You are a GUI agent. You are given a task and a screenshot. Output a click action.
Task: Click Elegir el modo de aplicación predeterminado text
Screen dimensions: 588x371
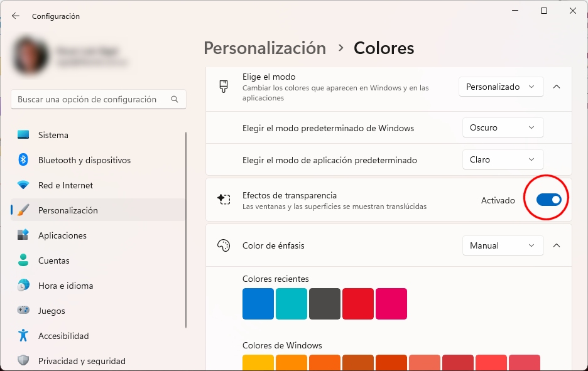330,160
